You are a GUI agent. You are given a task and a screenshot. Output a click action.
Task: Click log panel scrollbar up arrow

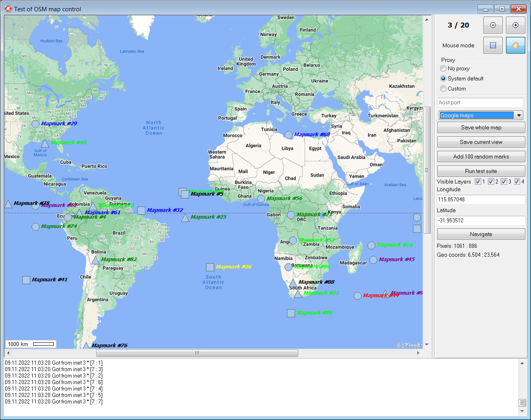click(522, 363)
